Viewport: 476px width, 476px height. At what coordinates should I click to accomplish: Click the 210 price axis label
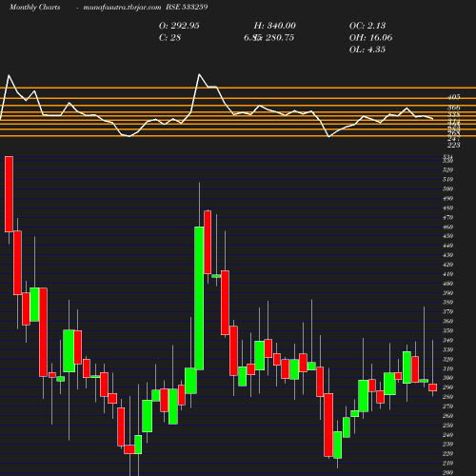click(x=447, y=464)
